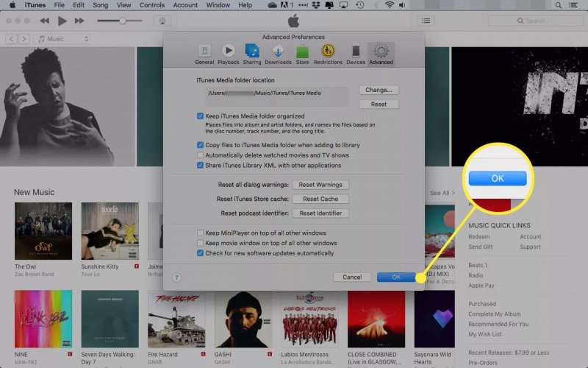Enable Keep movie window on top checkbox
This screenshot has width=588, height=368.
200,243
